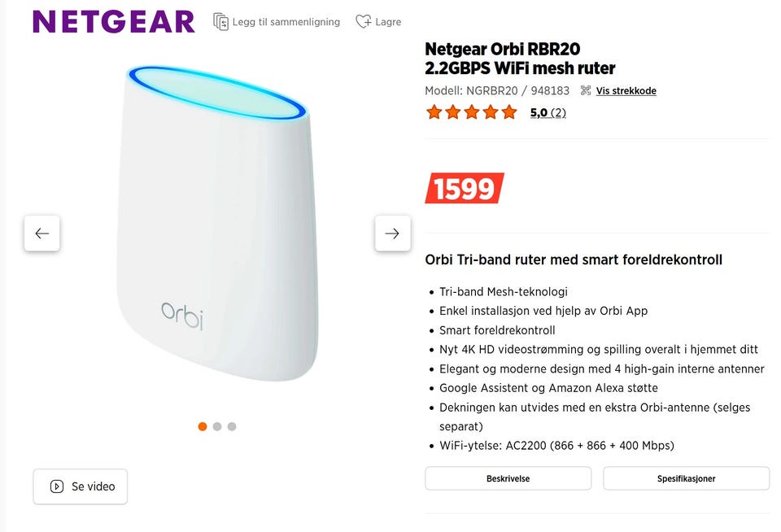Click the Legg til sammenligning text
This screenshot has height=532, width=781.
(x=286, y=22)
